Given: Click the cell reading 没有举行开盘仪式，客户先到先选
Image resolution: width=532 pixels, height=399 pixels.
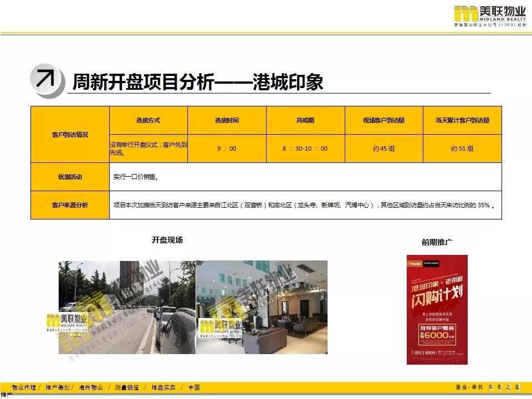Looking at the screenshot, I should click(149, 149).
